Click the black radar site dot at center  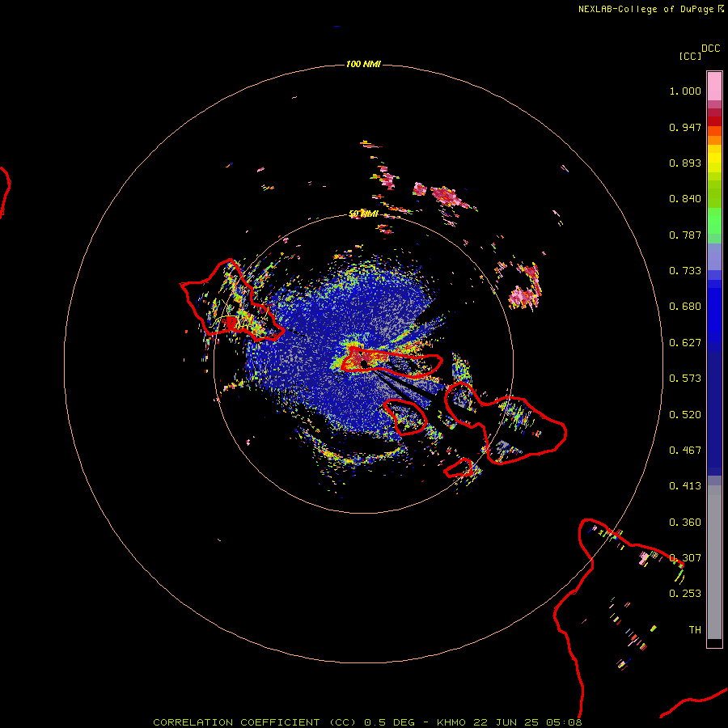(x=365, y=365)
